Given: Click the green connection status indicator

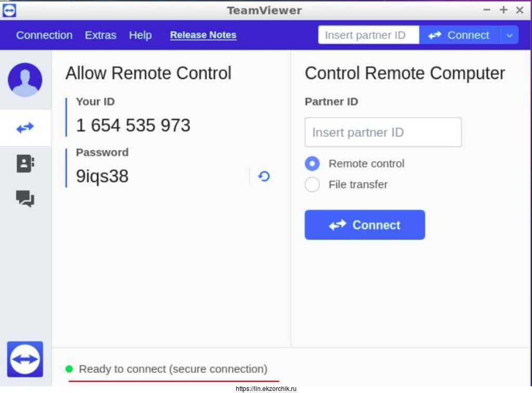Looking at the screenshot, I should tap(69, 369).
